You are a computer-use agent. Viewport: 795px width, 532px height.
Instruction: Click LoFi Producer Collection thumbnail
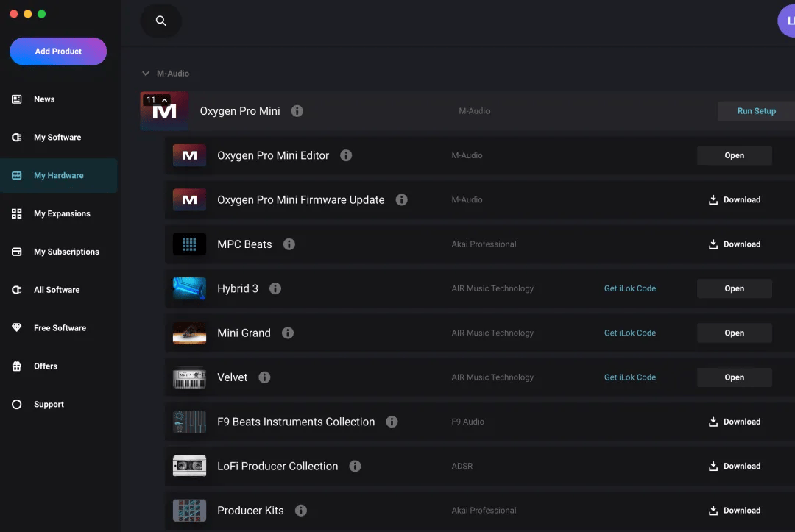(x=189, y=466)
